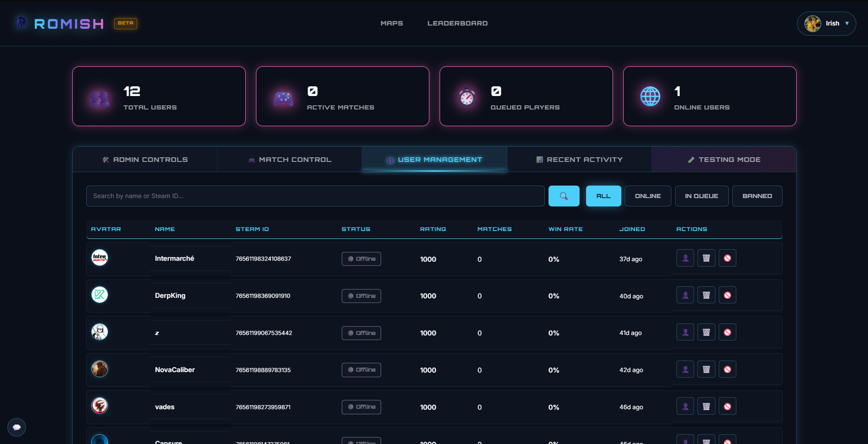Click the stopwatch icon on Queued Players card
The width and height of the screenshot is (868, 444).
(466, 97)
